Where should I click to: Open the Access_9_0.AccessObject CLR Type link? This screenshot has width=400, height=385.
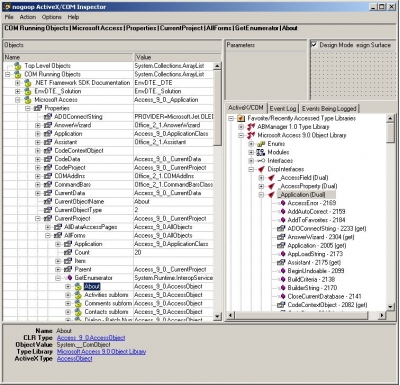[91, 338]
